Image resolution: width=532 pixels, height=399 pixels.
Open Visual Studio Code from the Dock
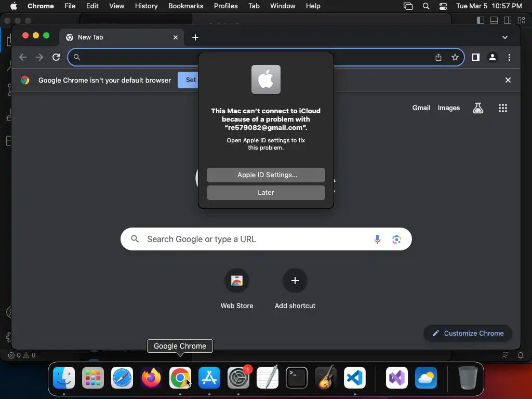pyautogui.click(x=354, y=378)
